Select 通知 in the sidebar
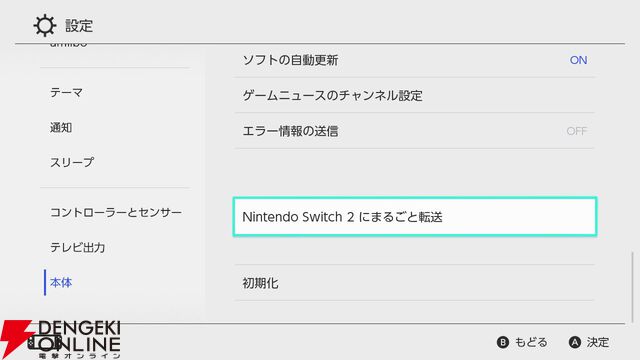The image size is (640, 360). click(61, 128)
